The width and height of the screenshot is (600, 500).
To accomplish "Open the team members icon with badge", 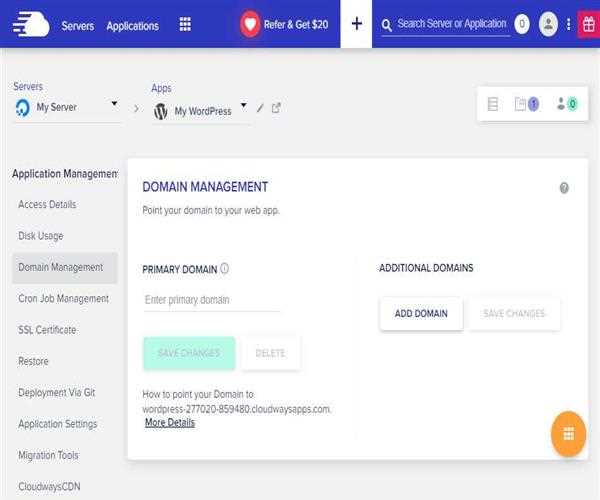I will point(567,104).
